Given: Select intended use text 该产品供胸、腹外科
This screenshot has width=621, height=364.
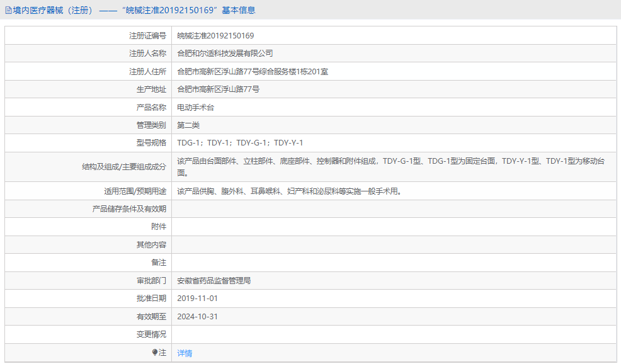Looking at the screenshot, I should (x=290, y=191).
